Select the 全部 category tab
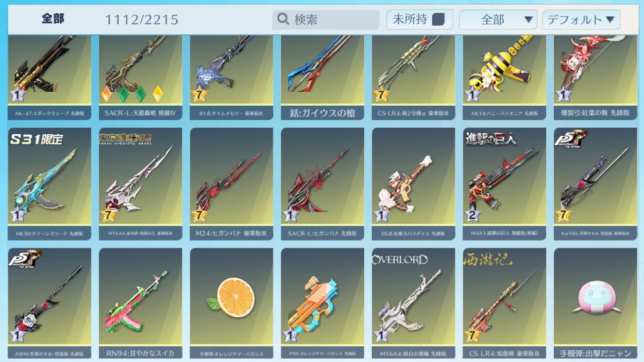The height and width of the screenshot is (362, 644). (53, 19)
